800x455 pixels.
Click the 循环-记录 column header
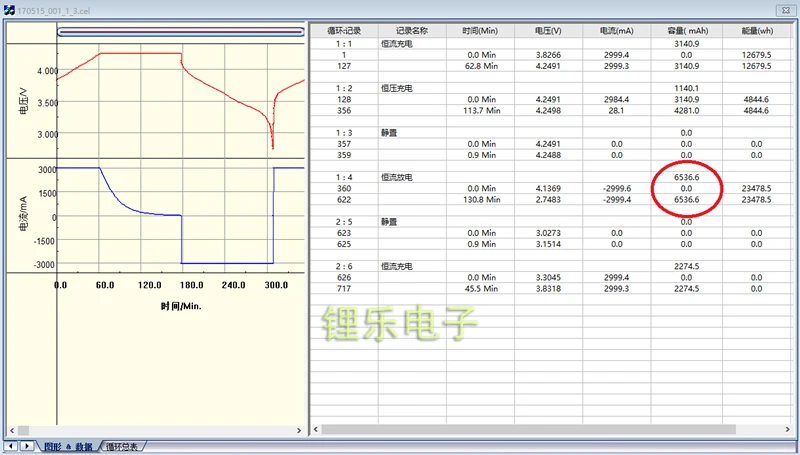(x=344, y=31)
